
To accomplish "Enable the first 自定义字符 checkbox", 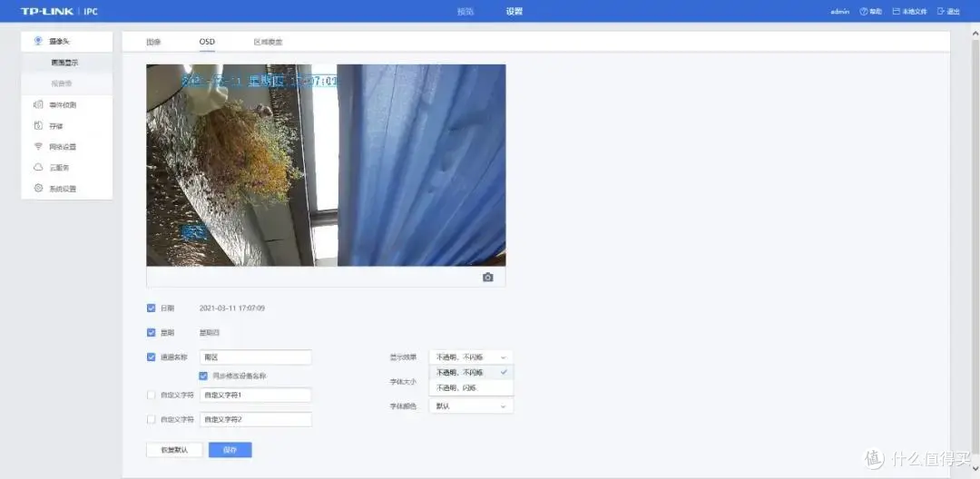I will [x=152, y=396].
